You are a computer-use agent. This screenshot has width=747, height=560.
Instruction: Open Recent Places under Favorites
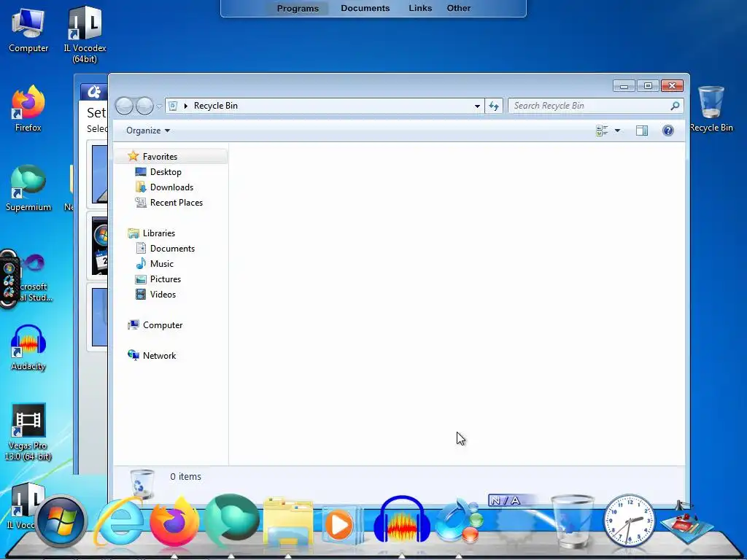pos(177,203)
